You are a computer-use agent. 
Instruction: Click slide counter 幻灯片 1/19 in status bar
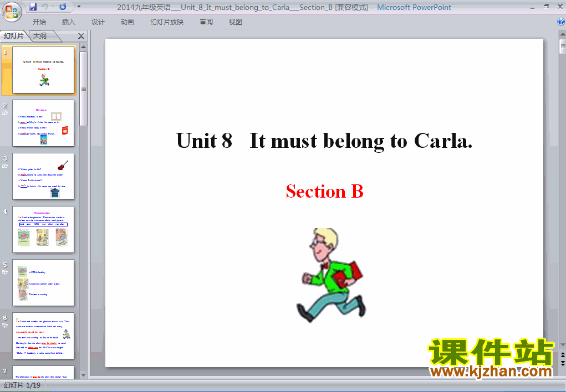[22, 385]
